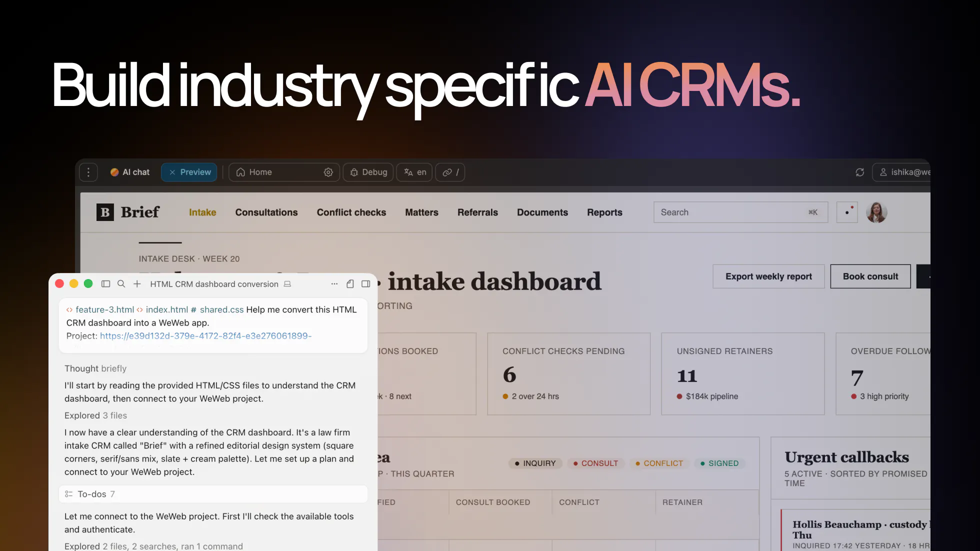Open the notifications dot icon
Viewport: 980px width, 551px height.
(x=847, y=212)
